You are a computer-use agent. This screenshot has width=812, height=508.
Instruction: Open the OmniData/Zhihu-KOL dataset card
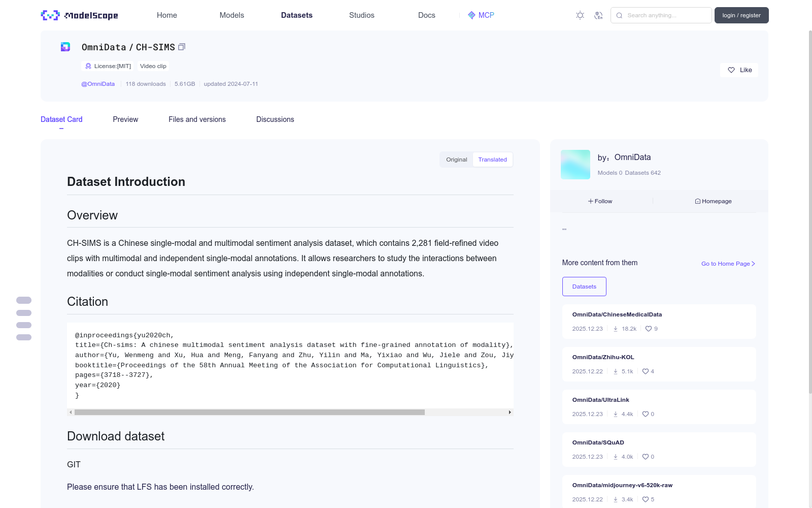pyautogui.click(x=659, y=364)
